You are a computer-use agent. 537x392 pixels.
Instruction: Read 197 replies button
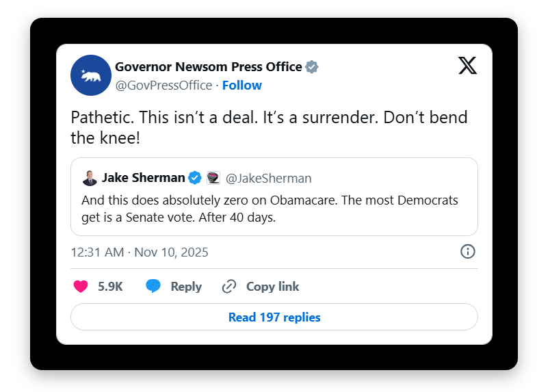(274, 317)
